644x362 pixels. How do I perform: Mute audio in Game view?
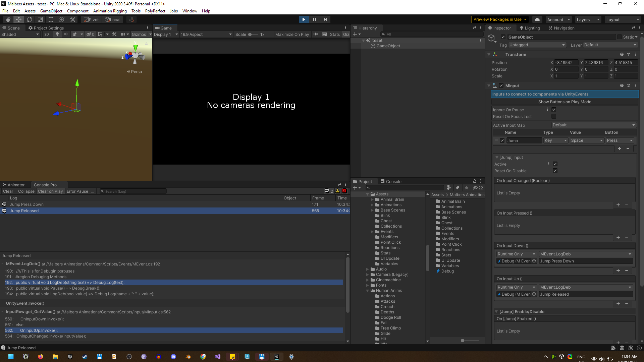(316, 34)
